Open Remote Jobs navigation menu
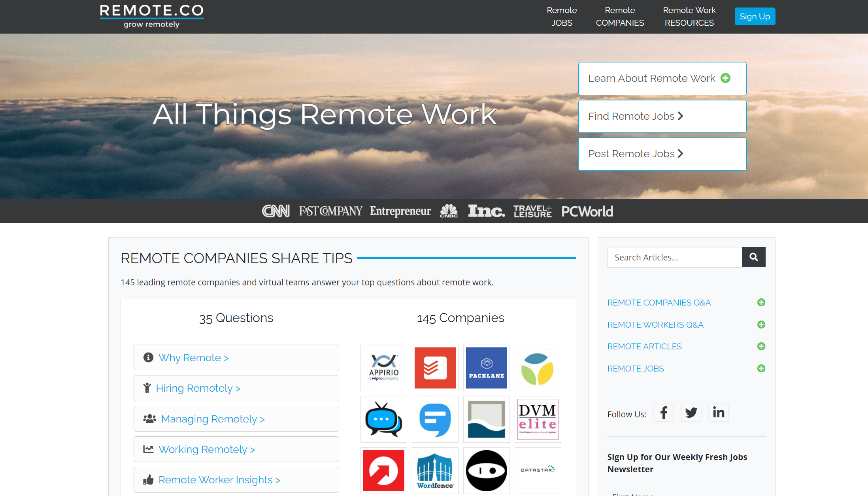This screenshot has height=496, width=868. pyautogui.click(x=561, y=17)
